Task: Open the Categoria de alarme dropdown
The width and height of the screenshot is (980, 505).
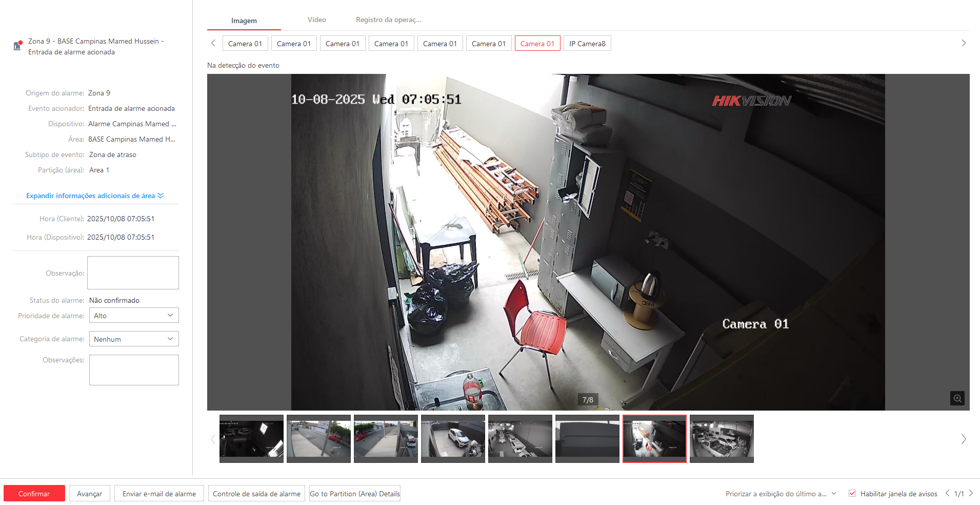Action: pyautogui.click(x=134, y=339)
